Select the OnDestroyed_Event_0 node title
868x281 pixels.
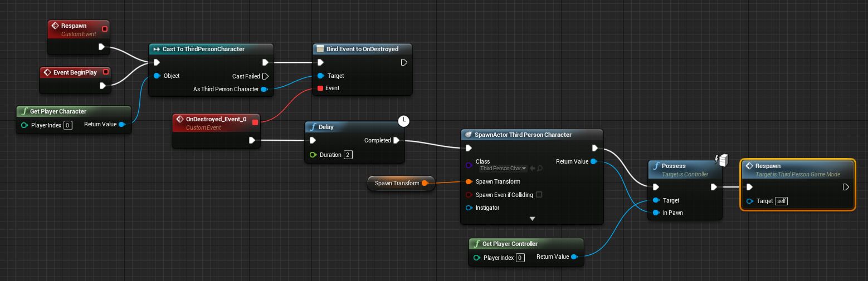pos(216,119)
